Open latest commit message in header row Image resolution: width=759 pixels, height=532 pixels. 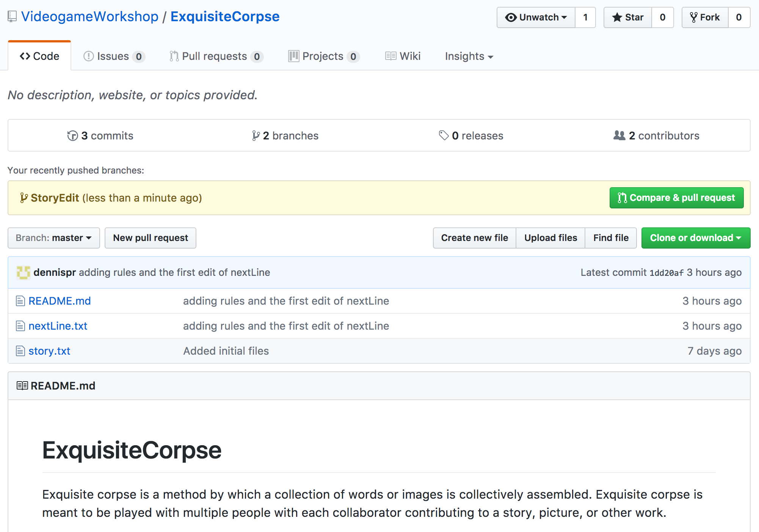coord(174,272)
